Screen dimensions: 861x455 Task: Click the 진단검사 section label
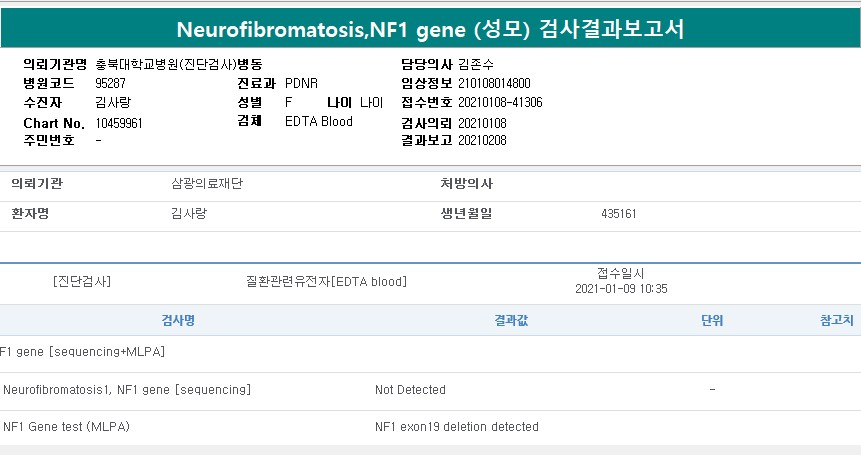[x=82, y=282]
